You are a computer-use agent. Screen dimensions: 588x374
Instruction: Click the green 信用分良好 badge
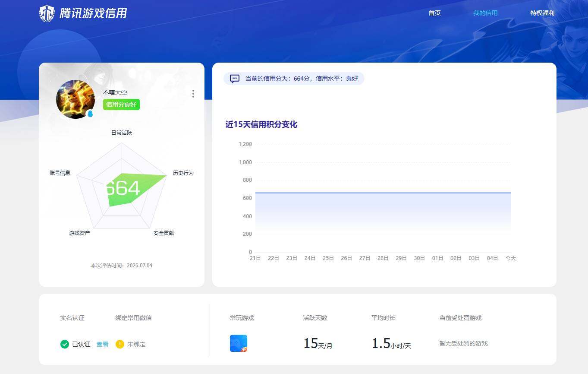121,105
